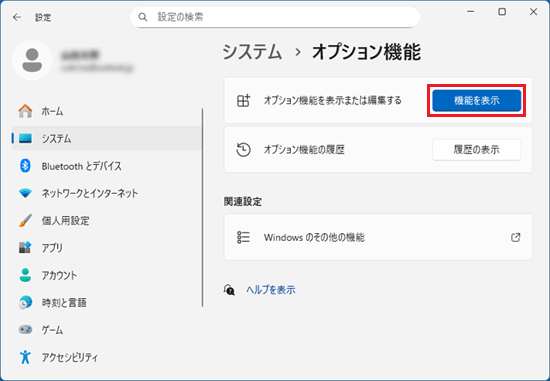
Task: Maximize the 設定 window
Action: click(x=502, y=12)
